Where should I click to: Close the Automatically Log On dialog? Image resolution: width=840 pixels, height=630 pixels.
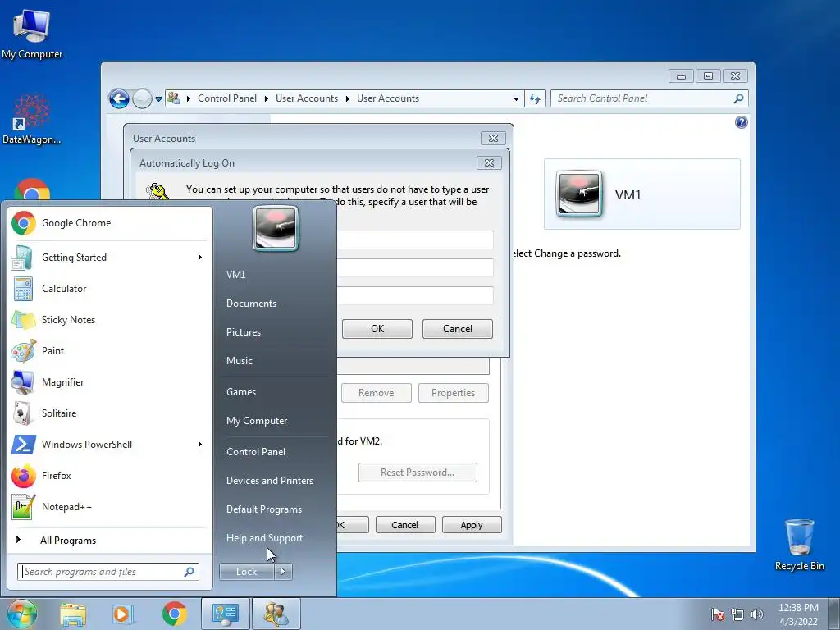point(489,163)
